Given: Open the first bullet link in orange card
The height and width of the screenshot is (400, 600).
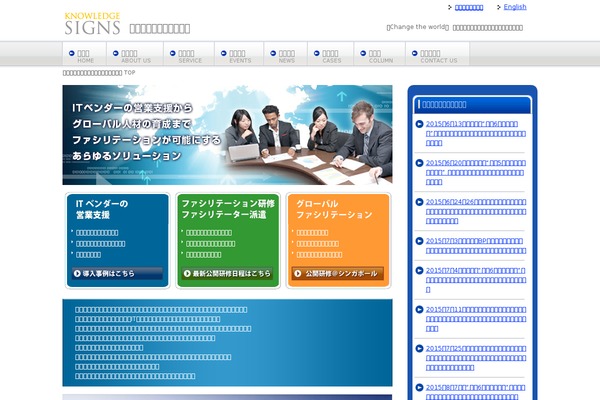Looking at the screenshot, I should click(312, 233).
